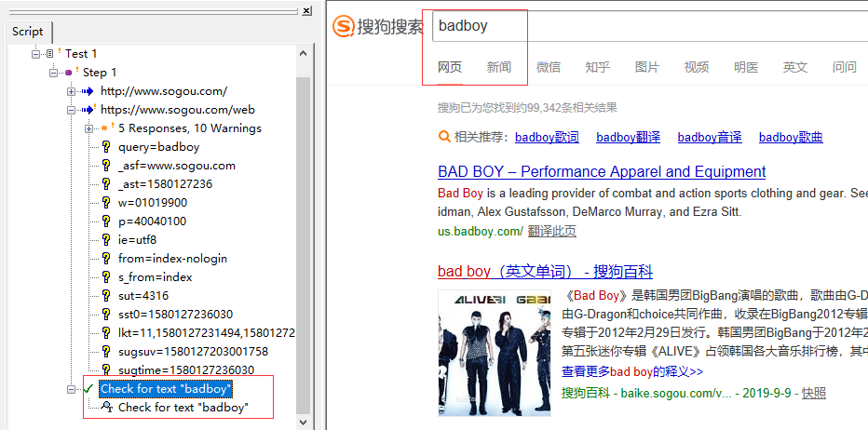
Task: Select the Script tab
Action: 28,32
